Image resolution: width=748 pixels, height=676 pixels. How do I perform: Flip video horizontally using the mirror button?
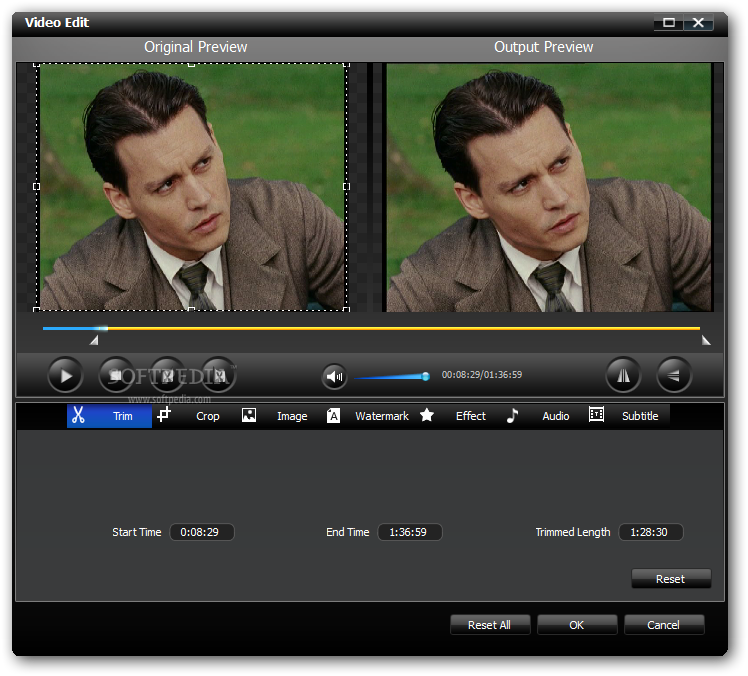coord(623,375)
